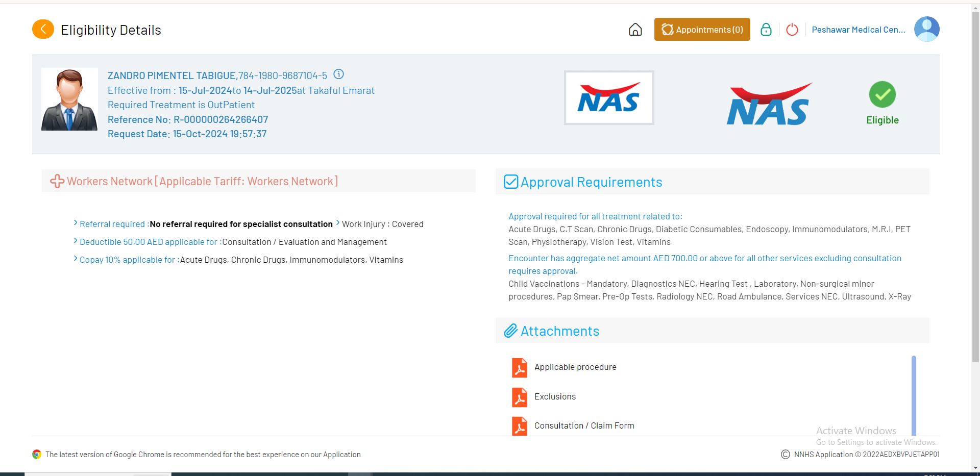Expand the Referral required chevron
The image size is (980, 476).
pyautogui.click(x=76, y=223)
